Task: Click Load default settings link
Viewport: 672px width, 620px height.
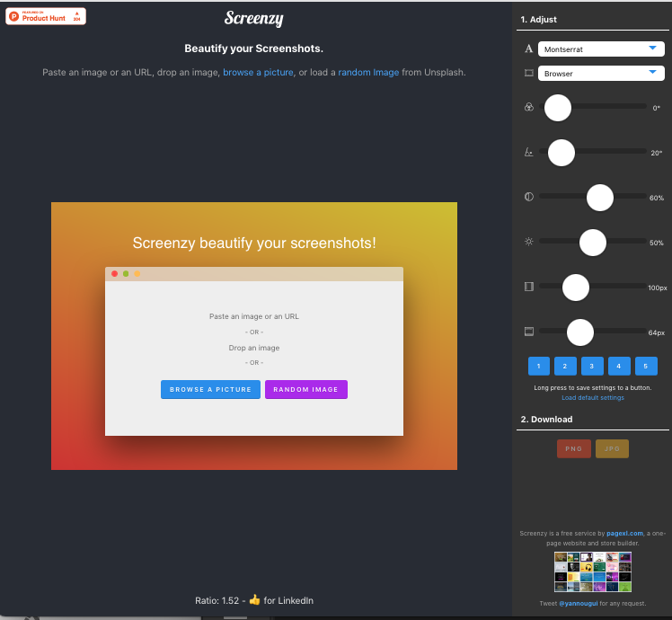Action: pyautogui.click(x=593, y=398)
